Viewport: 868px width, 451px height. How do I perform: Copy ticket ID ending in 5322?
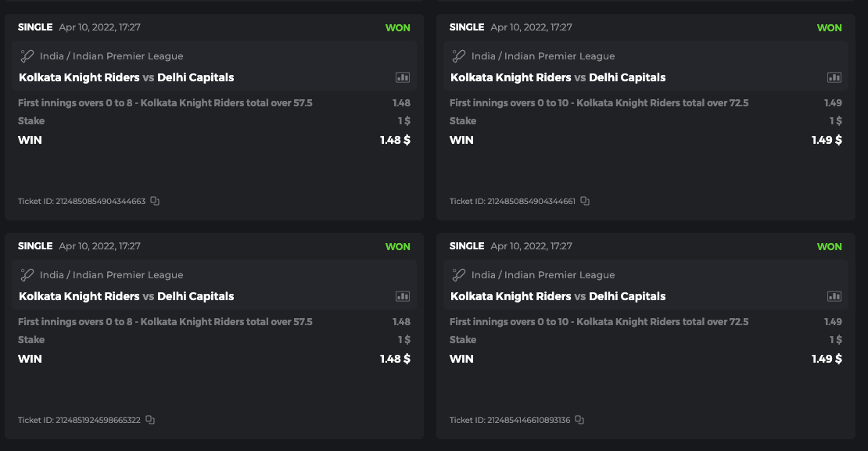(x=150, y=420)
